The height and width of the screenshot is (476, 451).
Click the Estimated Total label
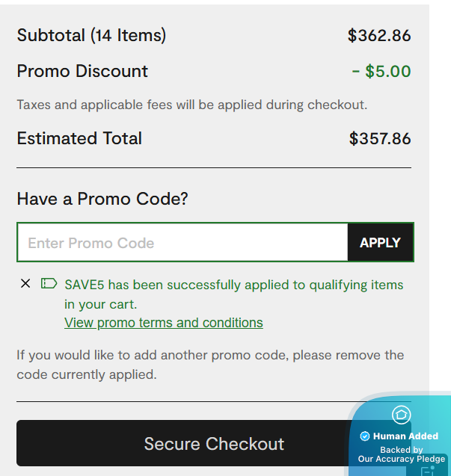[x=79, y=138]
